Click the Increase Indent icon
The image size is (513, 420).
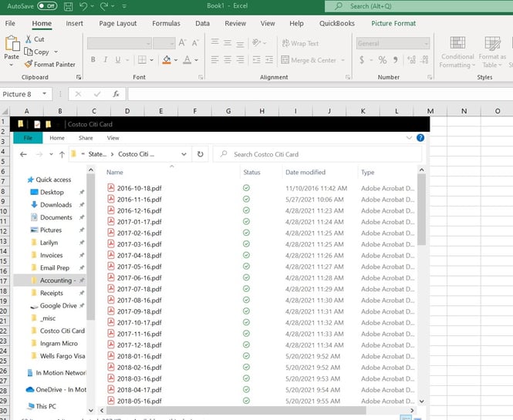269,60
